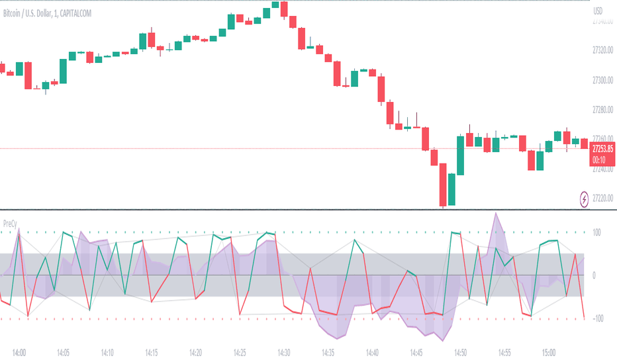Select the 14:40 time axis label

pyautogui.click(x=372, y=354)
